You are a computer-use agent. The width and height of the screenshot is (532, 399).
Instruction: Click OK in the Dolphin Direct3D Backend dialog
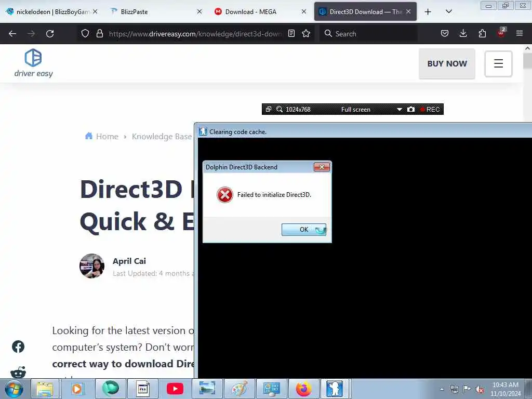click(x=303, y=229)
